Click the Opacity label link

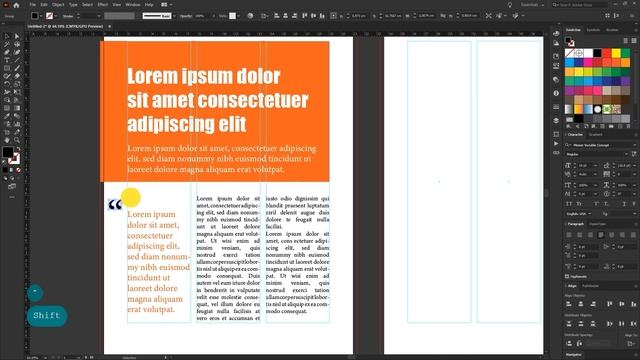tap(186, 16)
